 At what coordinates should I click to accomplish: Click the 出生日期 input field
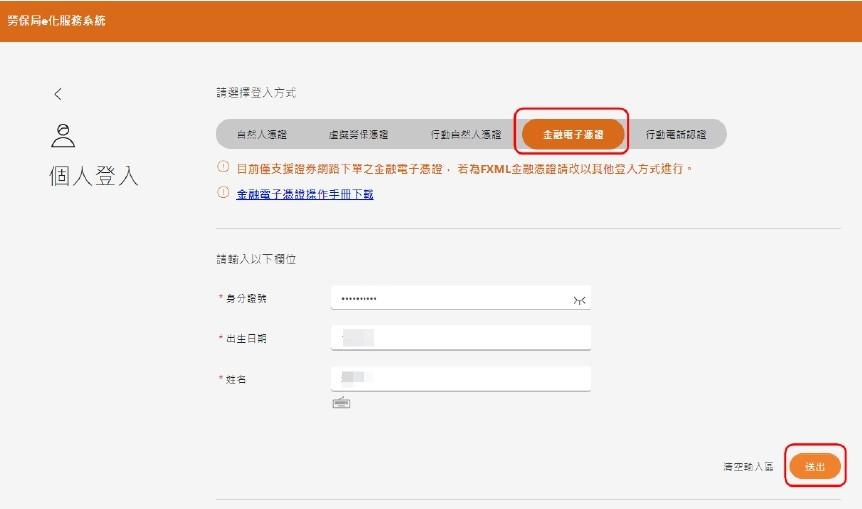[x=461, y=338]
